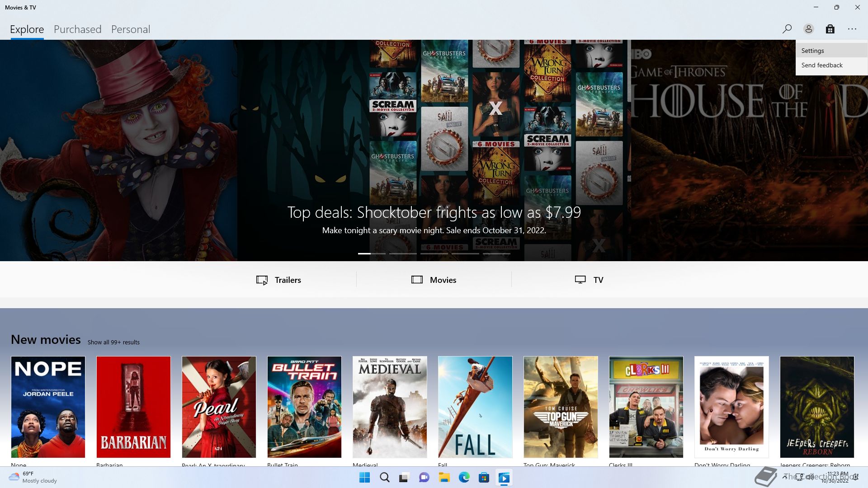Click the Mad Hatter previous slide banner
This screenshot has width=868, height=488.
(118, 150)
